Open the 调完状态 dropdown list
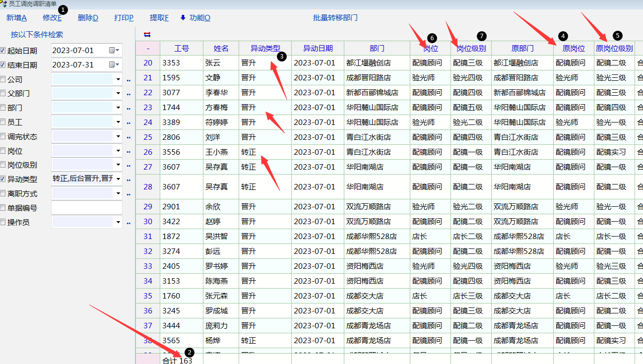643x364 pixels. point(118,136)
